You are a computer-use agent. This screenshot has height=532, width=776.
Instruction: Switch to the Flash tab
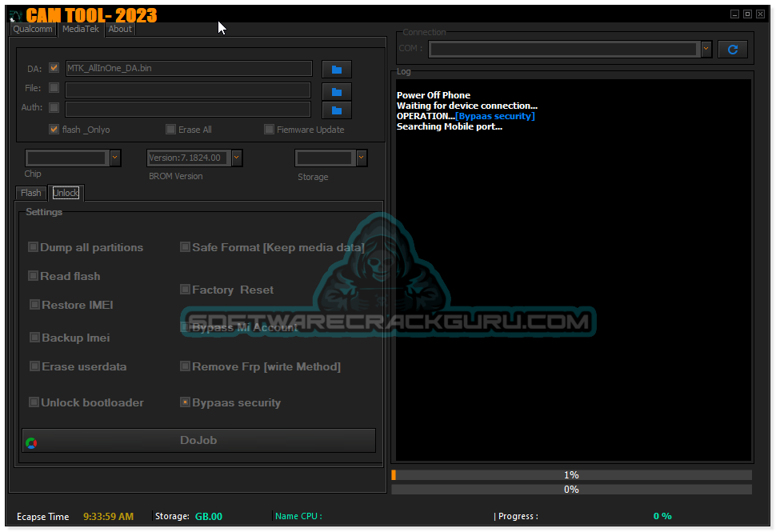pos(30,193)
